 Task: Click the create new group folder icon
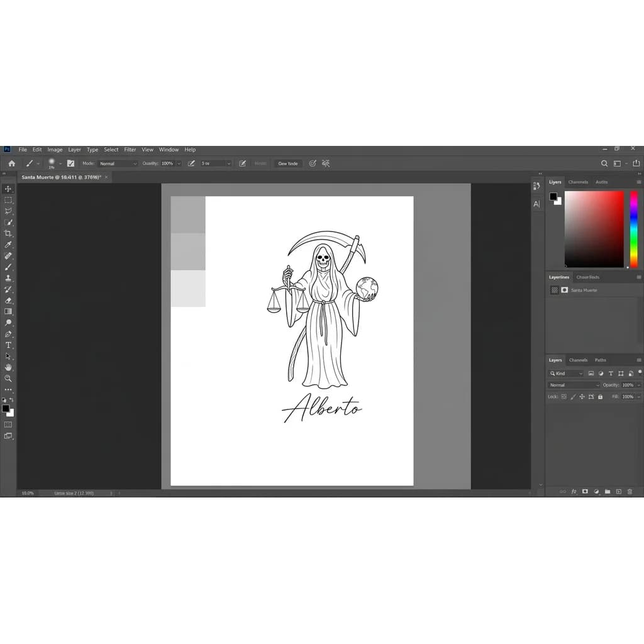click(608, 491)
